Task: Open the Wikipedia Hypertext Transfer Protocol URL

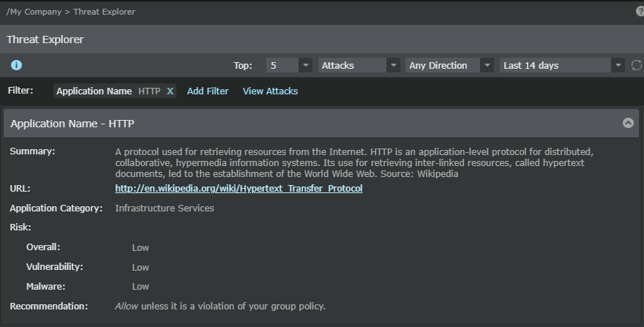Action: (239, 189)
